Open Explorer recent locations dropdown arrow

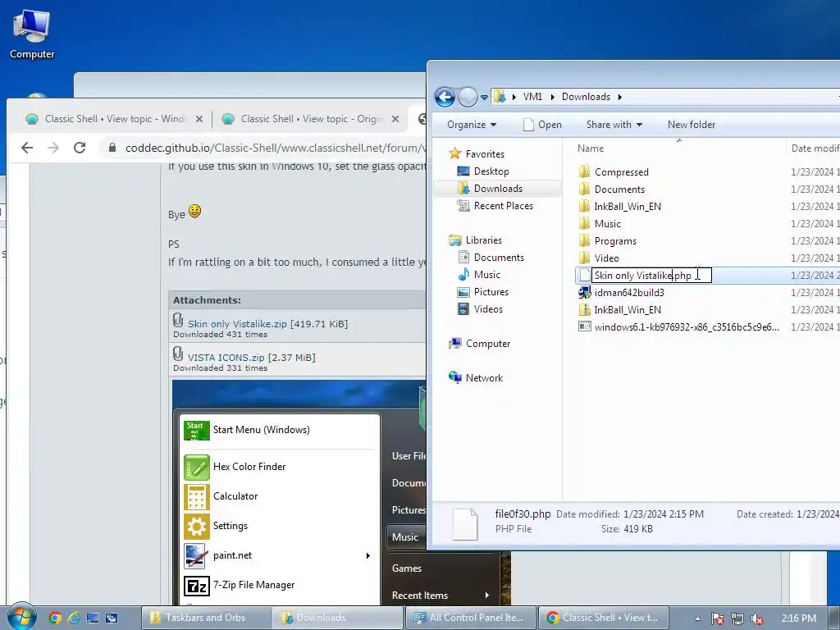point(484,98)
